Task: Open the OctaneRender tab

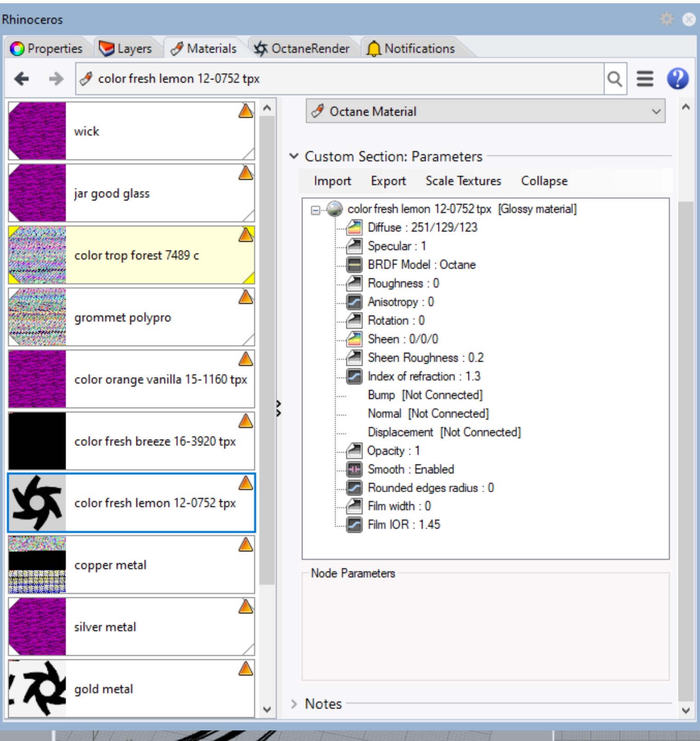Action: point(302,48)
